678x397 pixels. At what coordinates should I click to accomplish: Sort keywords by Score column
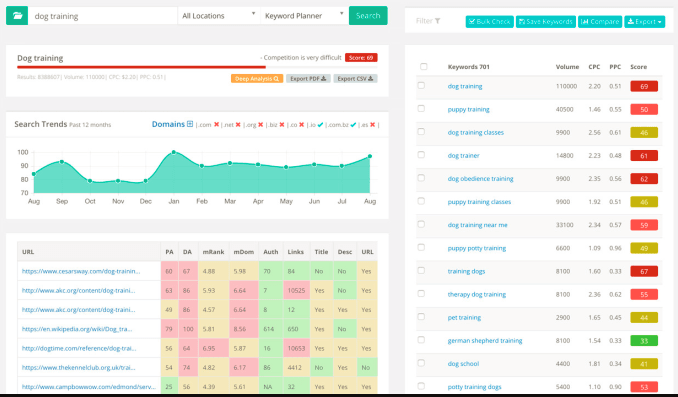tap(639, 67)
